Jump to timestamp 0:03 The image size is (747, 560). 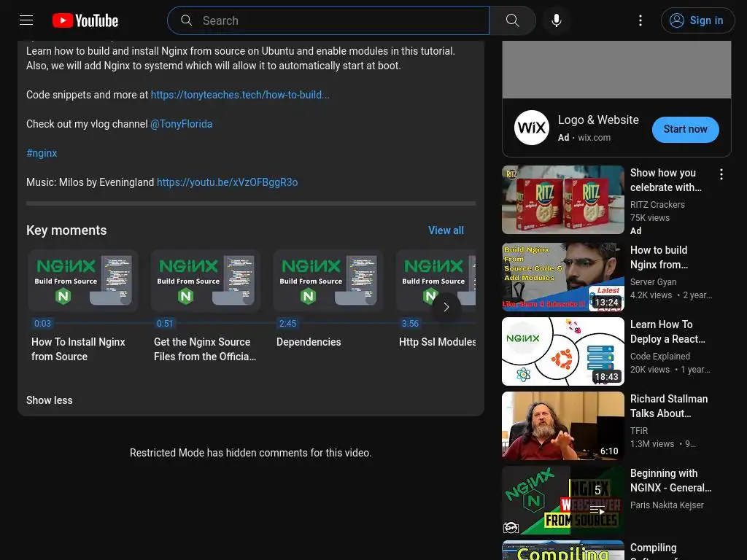coord(42,323)
